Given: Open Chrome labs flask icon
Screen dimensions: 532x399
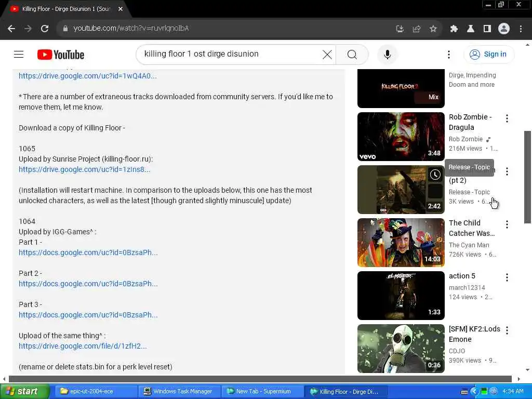Looking at the screenshot, I should (x=470, y=29).
